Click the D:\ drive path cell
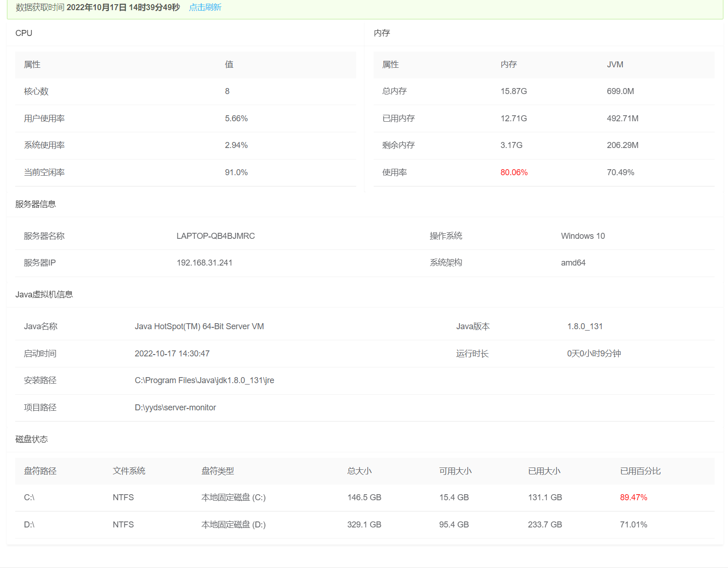Image resolution: width=728 pixels, height=568 pixels. (x=29, y=525)
